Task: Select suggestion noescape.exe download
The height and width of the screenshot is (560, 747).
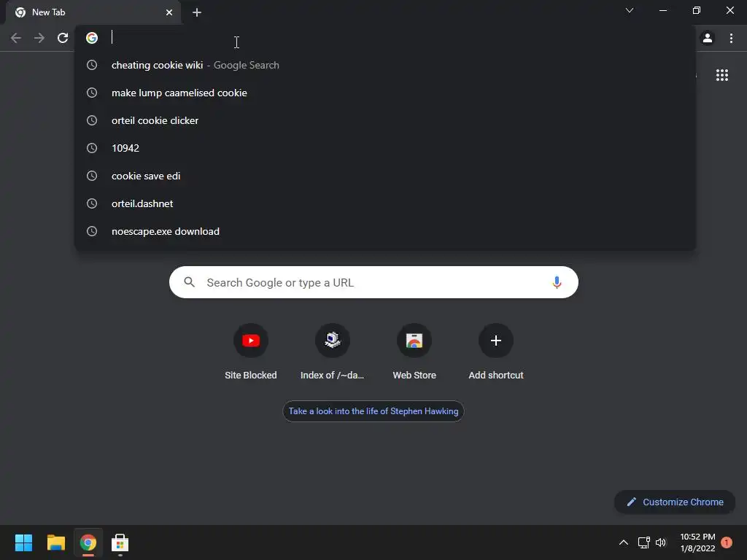Action: coord(385,231)
